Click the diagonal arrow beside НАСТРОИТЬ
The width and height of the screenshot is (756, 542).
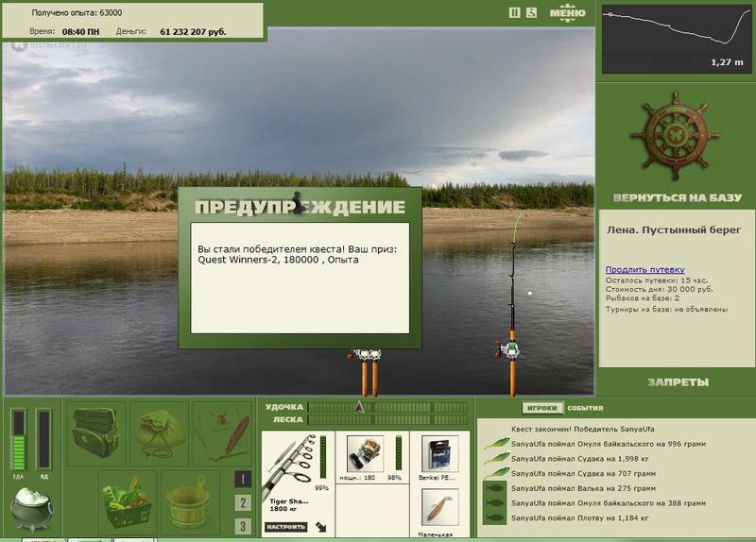click(321, 527)
